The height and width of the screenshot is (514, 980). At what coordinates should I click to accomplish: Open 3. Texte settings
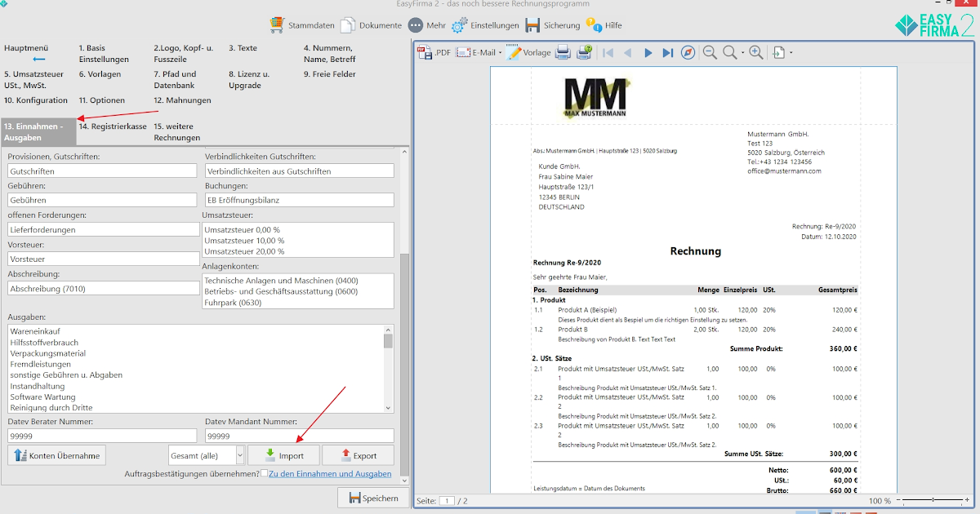243,48
